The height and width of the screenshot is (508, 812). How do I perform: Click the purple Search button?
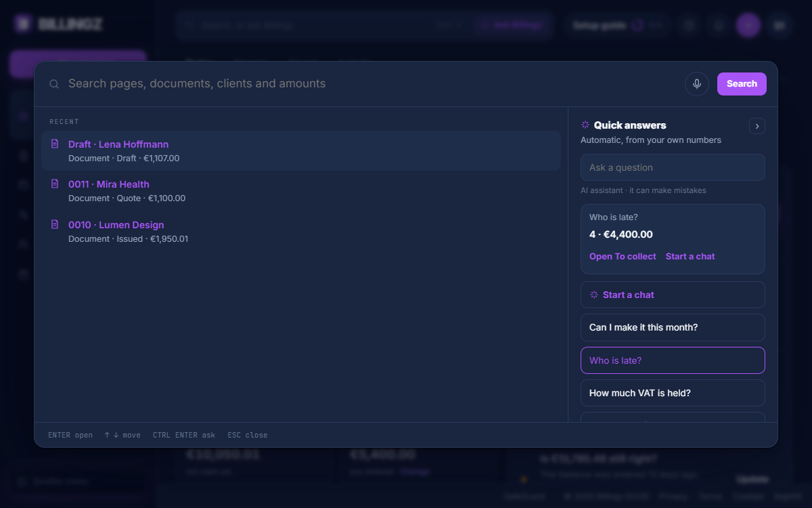coord(742,84)
